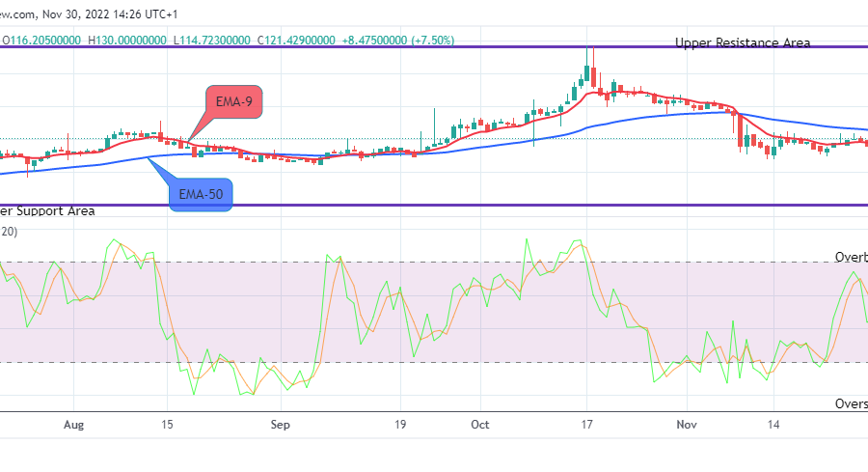This screenshot has width=868, height=472.
Task: Click the Sep label on time axis
Action: click(280, 424)
